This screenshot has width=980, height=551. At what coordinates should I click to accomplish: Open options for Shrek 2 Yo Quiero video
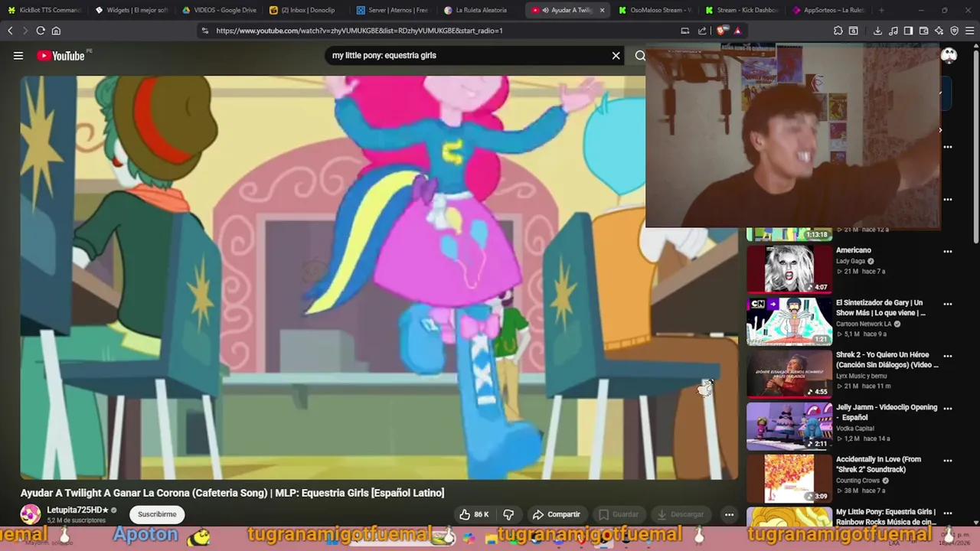tap(948, 356)
